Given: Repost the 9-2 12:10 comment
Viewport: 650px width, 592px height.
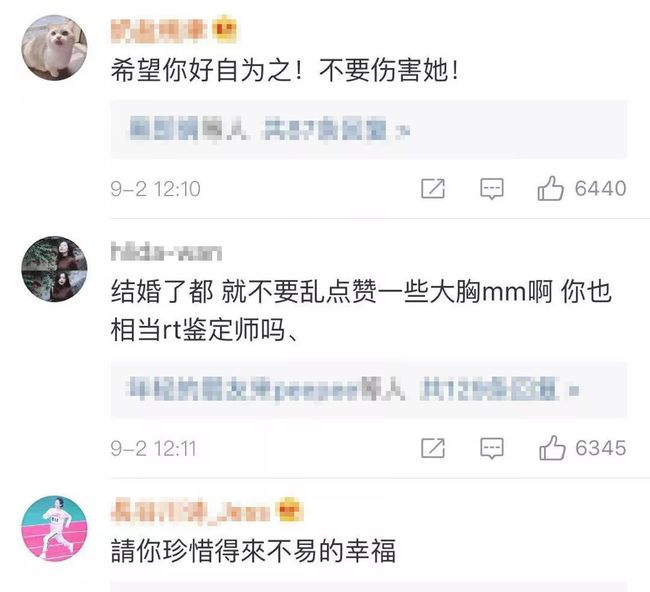Looking at the screenshot, I should tap(433, 189).
